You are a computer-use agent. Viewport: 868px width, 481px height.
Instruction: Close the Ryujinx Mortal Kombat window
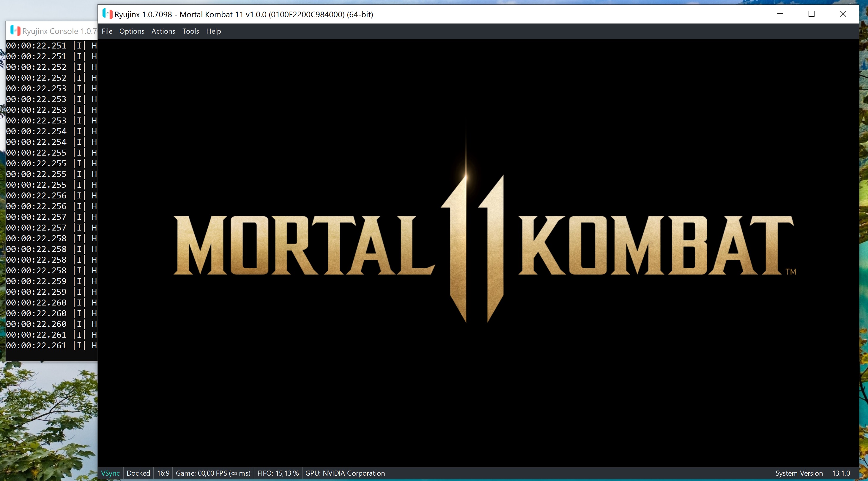843,14
